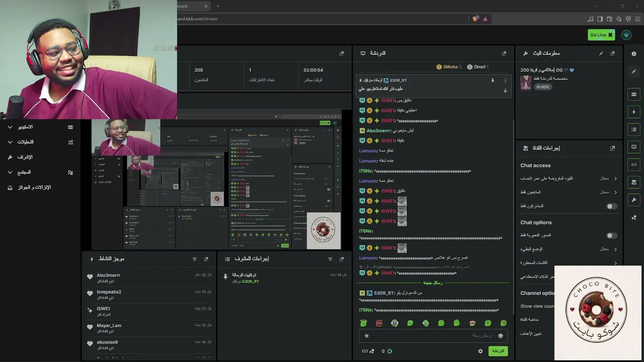Click the info icon in the right rail

click(634, 54)
